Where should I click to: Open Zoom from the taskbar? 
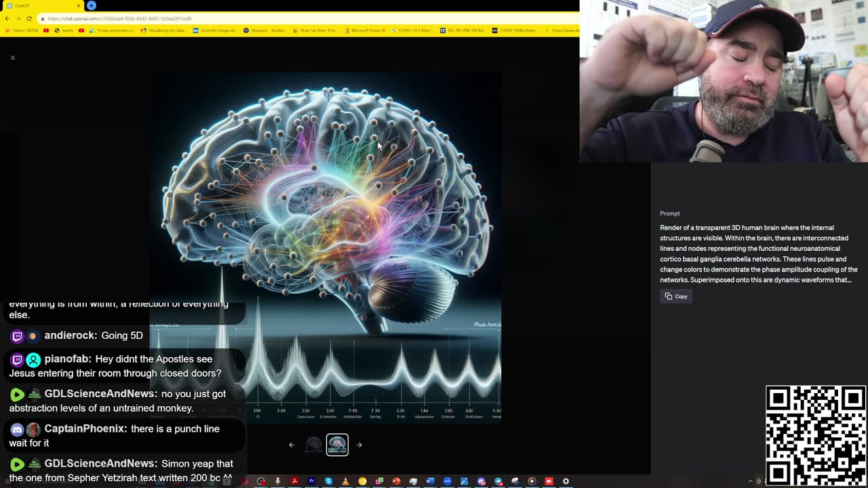tap(447, 481)
